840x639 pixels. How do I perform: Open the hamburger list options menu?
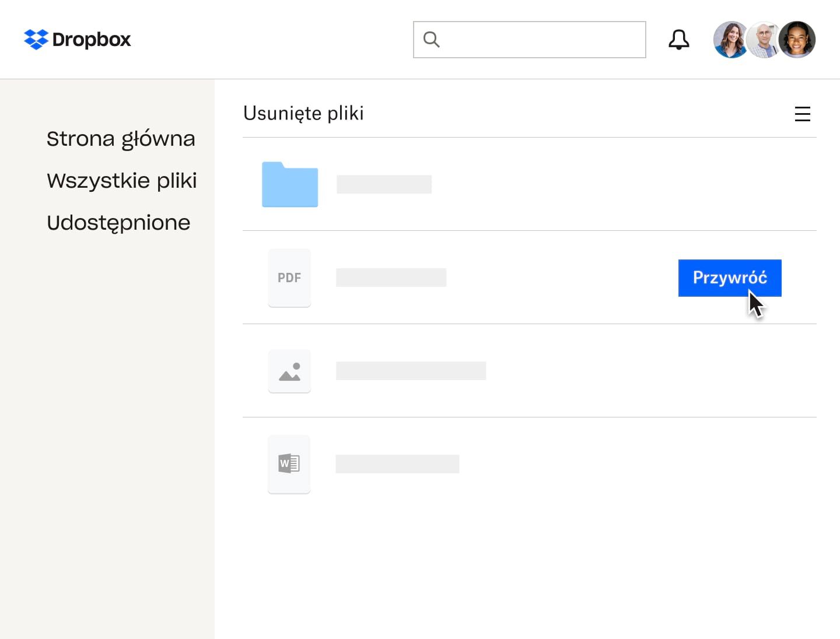803,114
